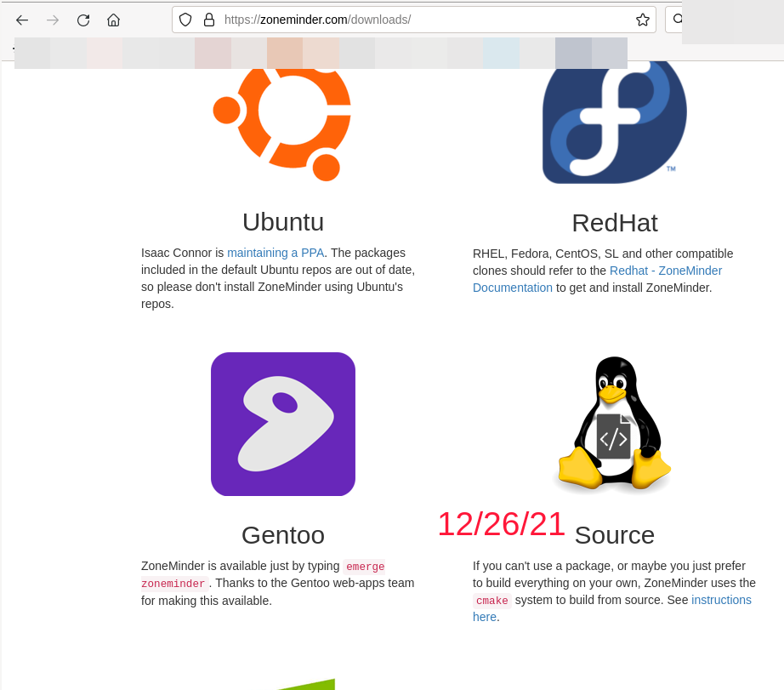
Task: Select the "emerge zoneminder" code snippet
Action: pos(364,566)
